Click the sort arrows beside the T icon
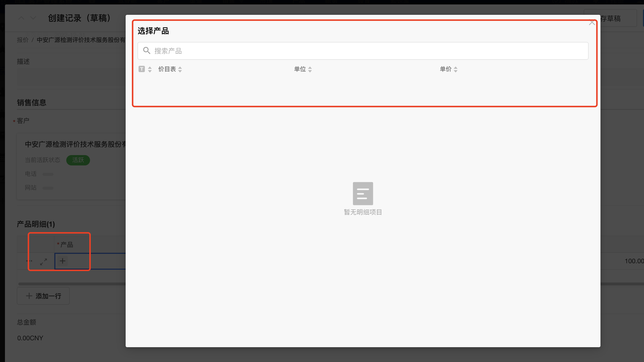Screen dimensions: 644x362 pos(150,69)
